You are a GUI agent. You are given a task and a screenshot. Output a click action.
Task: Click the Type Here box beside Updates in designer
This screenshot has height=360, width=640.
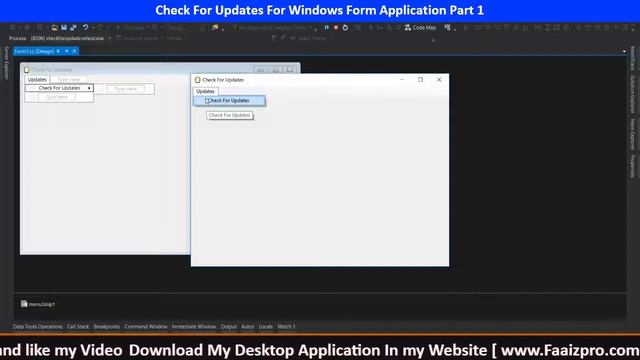pyautogui.click(x=69, y=80)
